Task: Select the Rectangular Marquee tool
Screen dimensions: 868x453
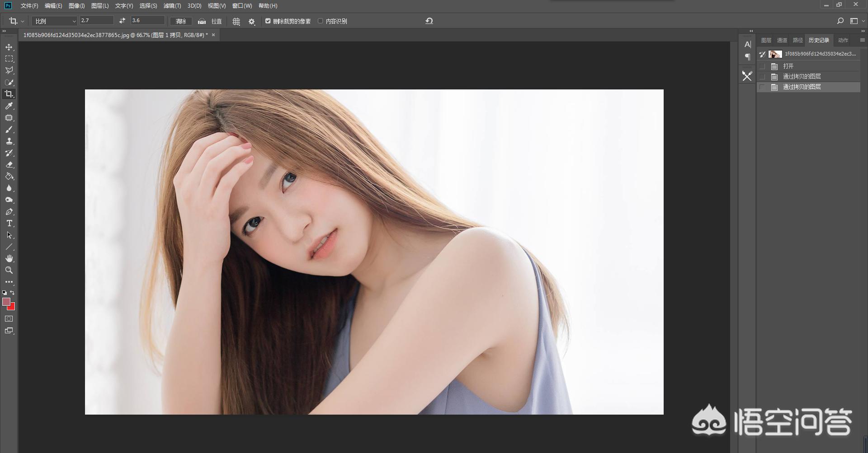Action: [x=9, y=59]
